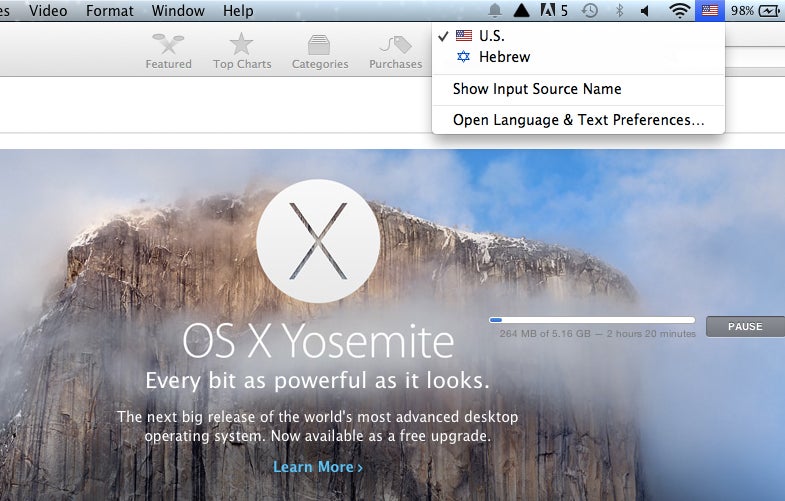Open the Window menu
This screenshot has width=785, height=501.
pos(178,11)
